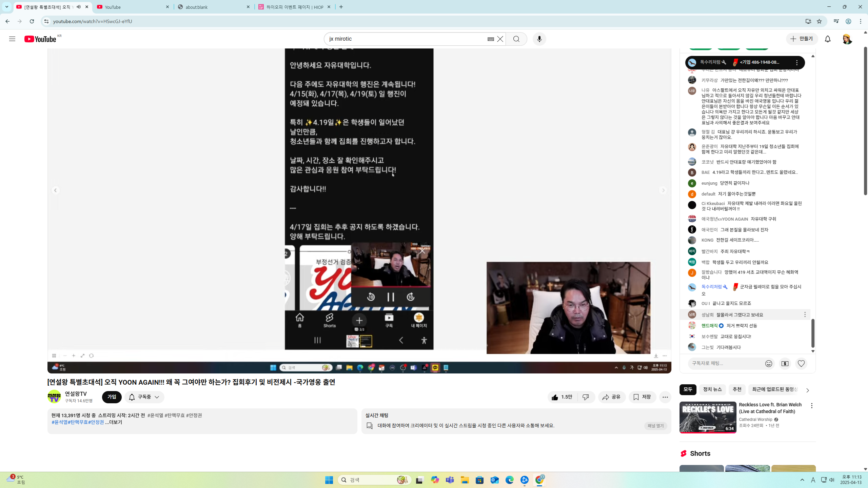This screenshot has height=488, width=868.
Task: Open Super Chat purchase icon
Action: (785, 364)
